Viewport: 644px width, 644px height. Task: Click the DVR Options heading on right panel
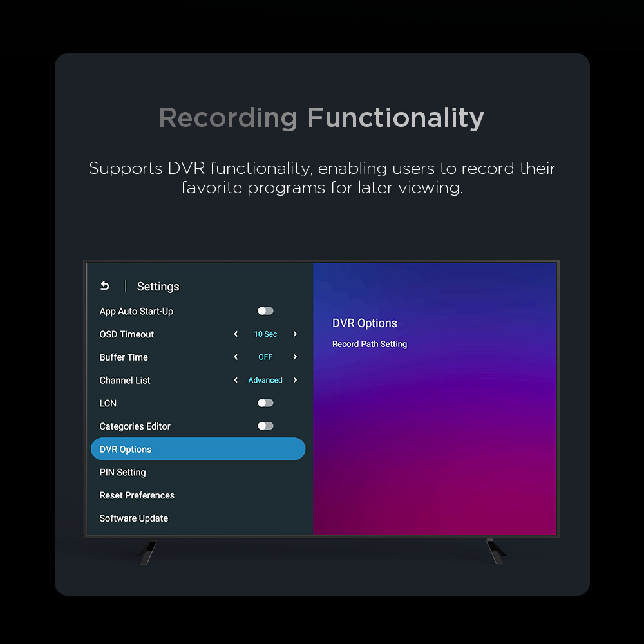point(365,323)
